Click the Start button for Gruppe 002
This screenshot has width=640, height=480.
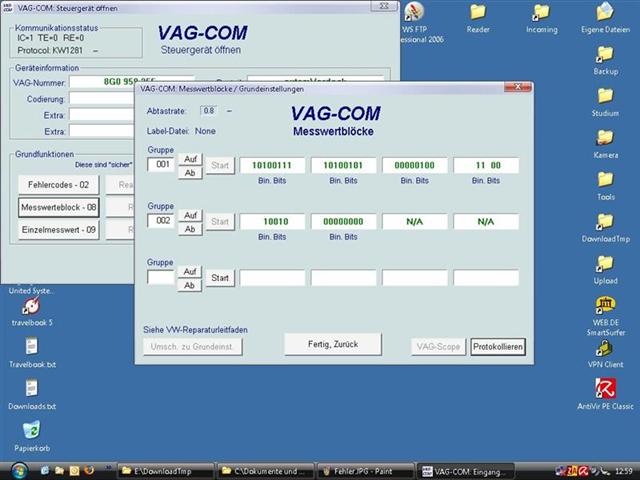coord(220,222)
